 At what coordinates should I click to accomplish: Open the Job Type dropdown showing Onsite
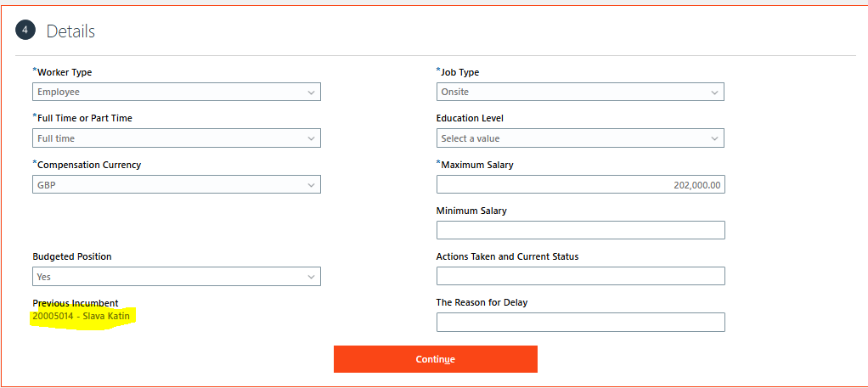(580, 92)
